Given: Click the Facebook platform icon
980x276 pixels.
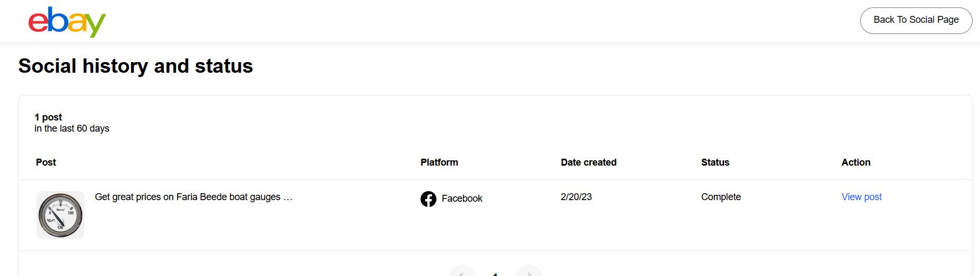Looking at the screenshot, I should coord(428,199).
